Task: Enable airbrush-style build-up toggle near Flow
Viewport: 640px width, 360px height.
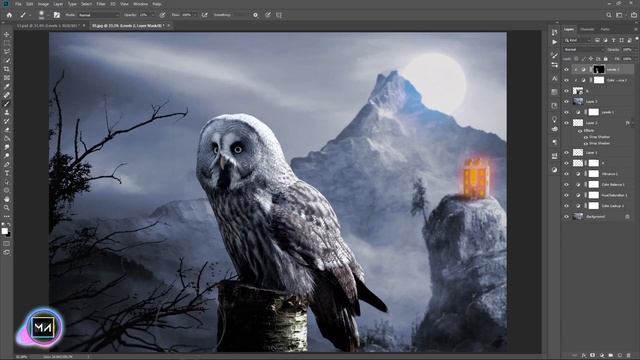Action: 204,15
